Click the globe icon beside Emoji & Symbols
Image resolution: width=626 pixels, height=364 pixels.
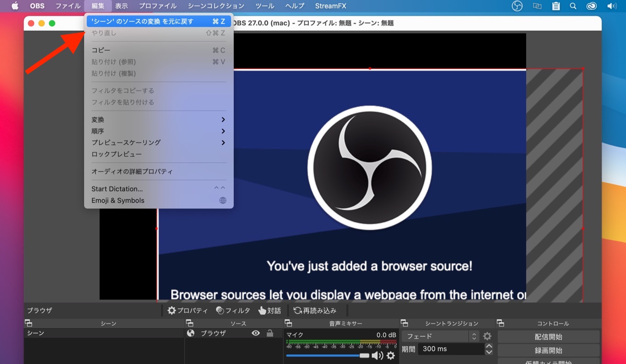click(x=223, y=200)
